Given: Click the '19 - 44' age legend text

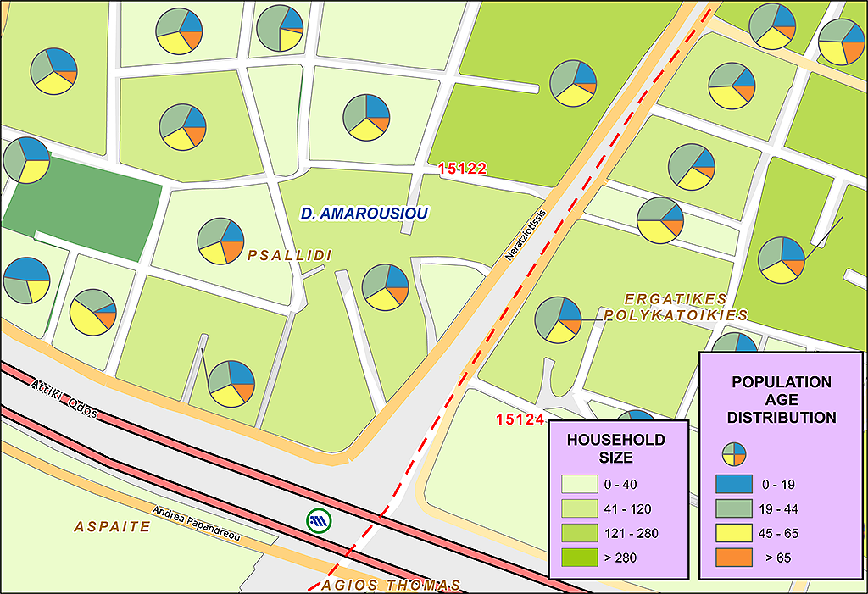Looking at the screenshot, I should [778, 508].
